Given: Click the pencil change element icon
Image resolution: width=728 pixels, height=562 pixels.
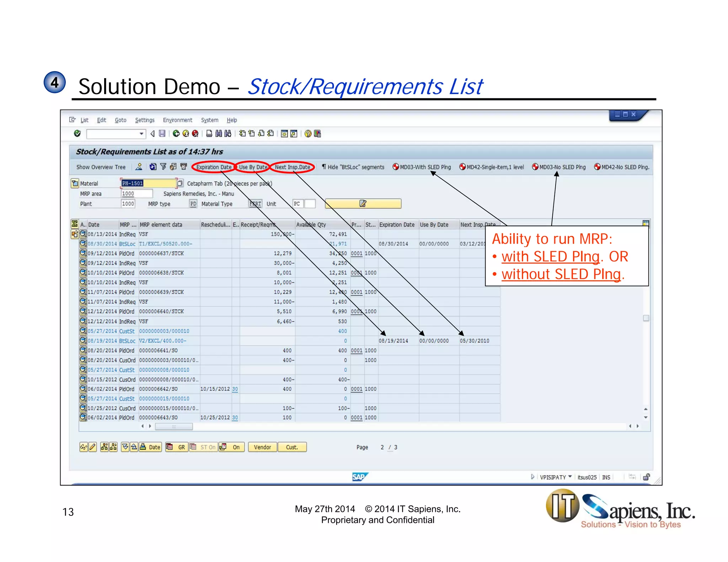Looking at the screenshot, I should click(92, 447).
